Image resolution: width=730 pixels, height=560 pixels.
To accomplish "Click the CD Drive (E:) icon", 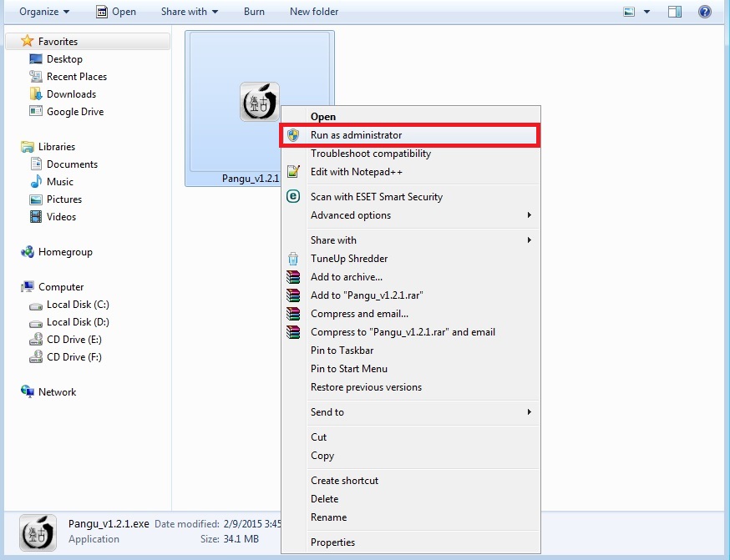I will [36, 340].
